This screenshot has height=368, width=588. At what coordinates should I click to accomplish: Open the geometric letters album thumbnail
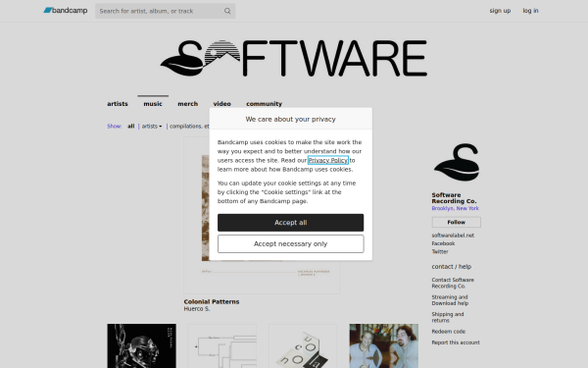303,345
